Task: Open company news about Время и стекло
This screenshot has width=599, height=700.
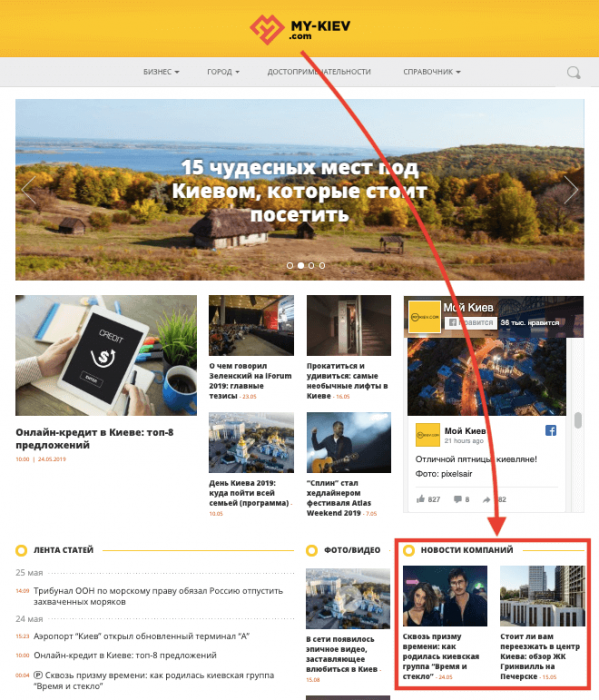Action: pyautogui.click(x=441, y=656)
